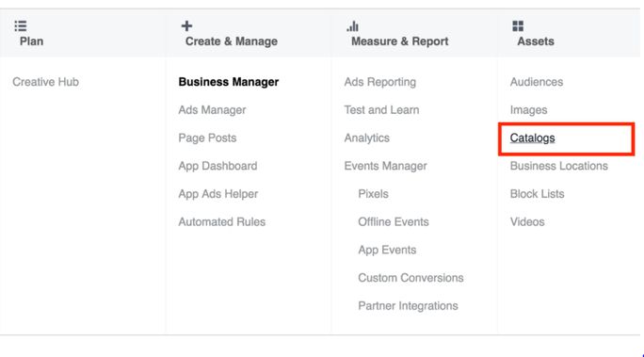This screenshot has width=644, height=357.
Task: Click the Catalogs link
Action: pyautogui.click(x=532, y=138)
